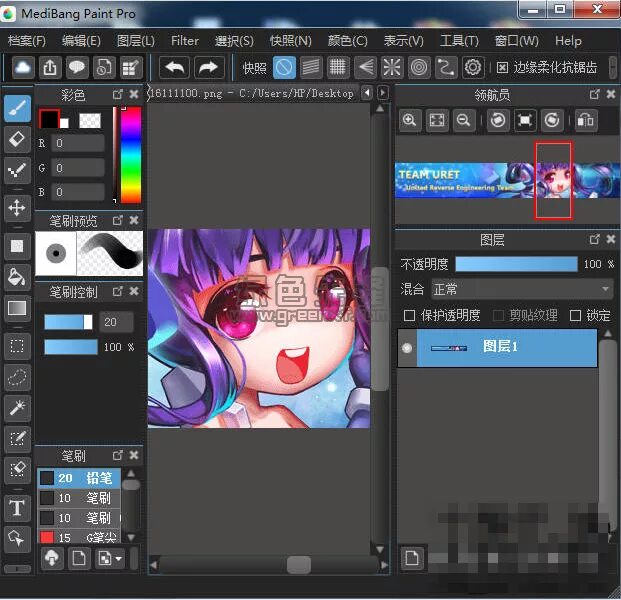This screenshot has height=600, width=621.
Task: Add new layer button at bottom
Action: click(411, 558)
